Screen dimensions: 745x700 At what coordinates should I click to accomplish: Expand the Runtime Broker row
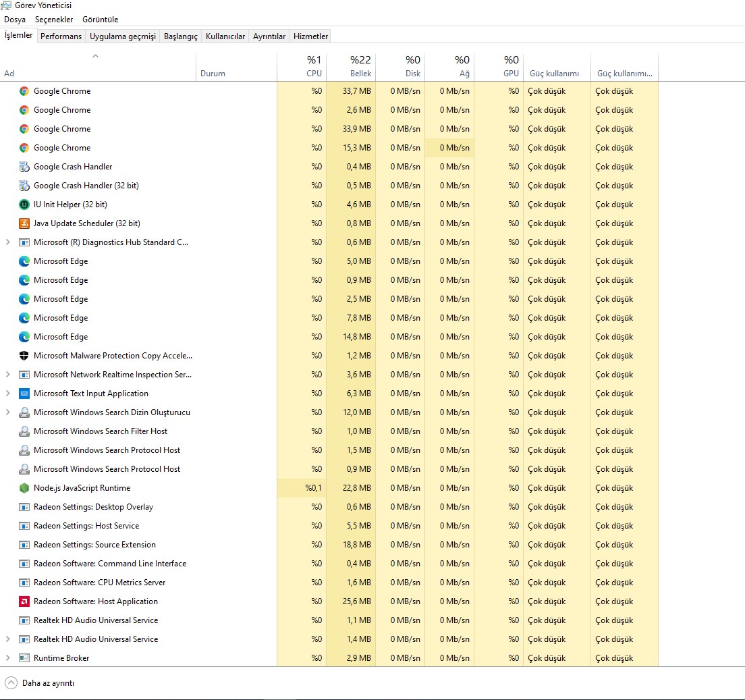[7, 658]
